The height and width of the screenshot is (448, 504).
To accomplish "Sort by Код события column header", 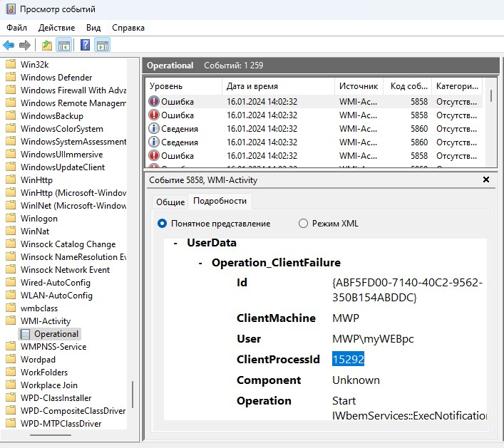I will point(408,86).
